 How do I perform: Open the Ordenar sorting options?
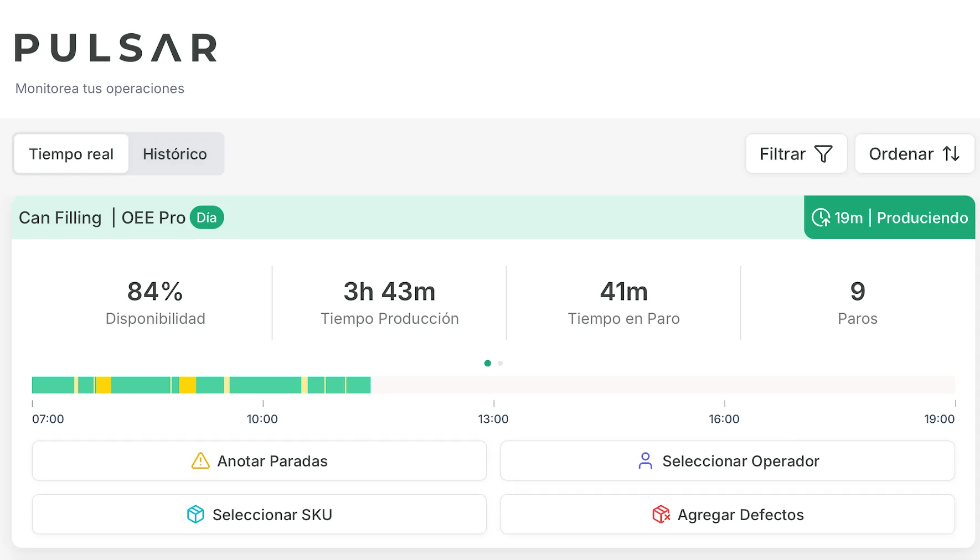(915, 154)
